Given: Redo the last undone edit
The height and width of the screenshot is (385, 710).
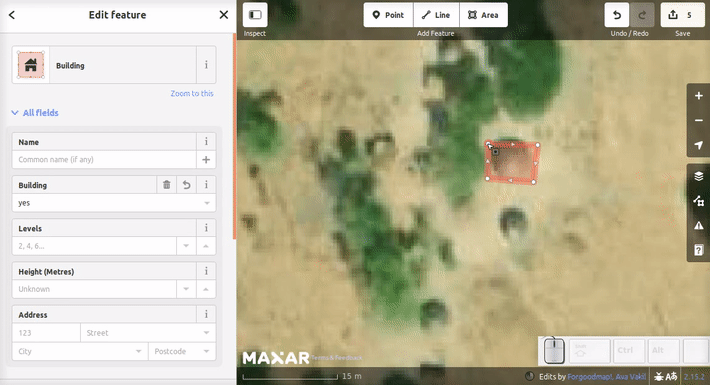Looking at the screenshot, I should tap(642, 15).
